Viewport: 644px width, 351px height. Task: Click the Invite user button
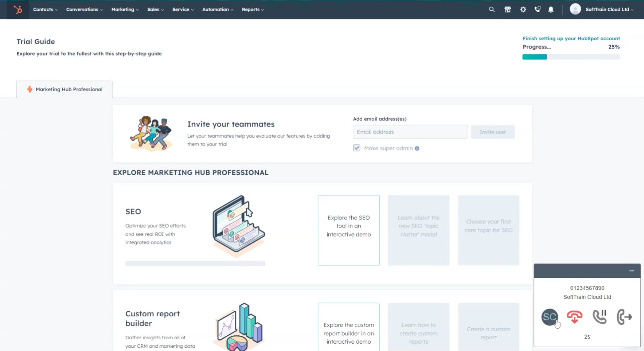[493, 132]
